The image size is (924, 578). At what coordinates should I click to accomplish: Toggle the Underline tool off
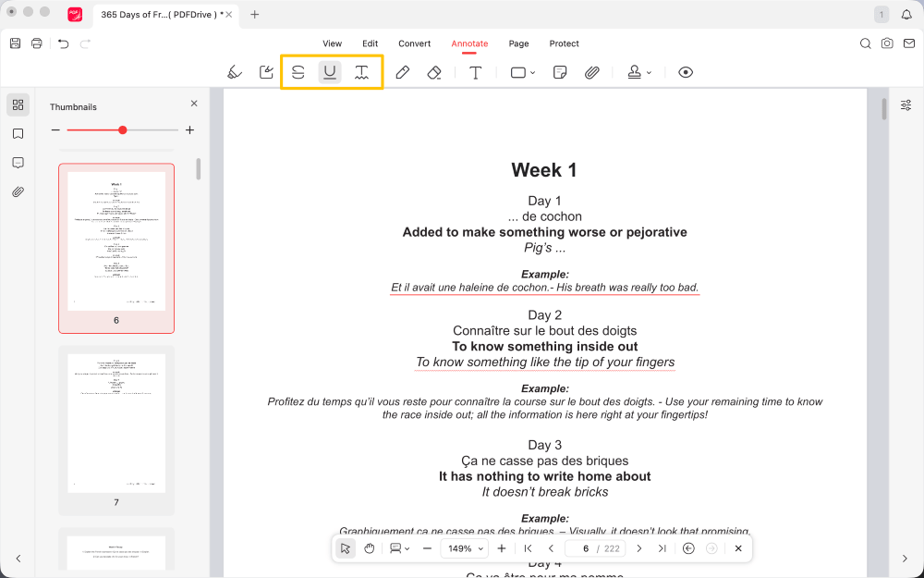(x=330, y=72)
